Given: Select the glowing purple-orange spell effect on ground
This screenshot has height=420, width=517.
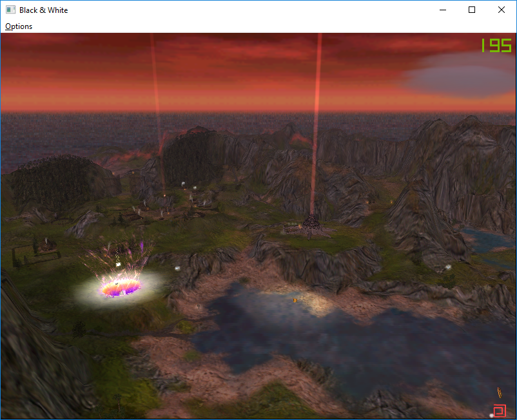Looking at the screenshot, I should (121, 287).
